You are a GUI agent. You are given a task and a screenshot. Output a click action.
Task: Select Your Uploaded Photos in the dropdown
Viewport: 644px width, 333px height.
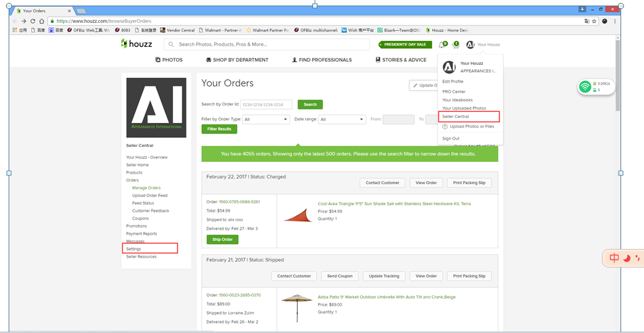click(x=464, y=108)
